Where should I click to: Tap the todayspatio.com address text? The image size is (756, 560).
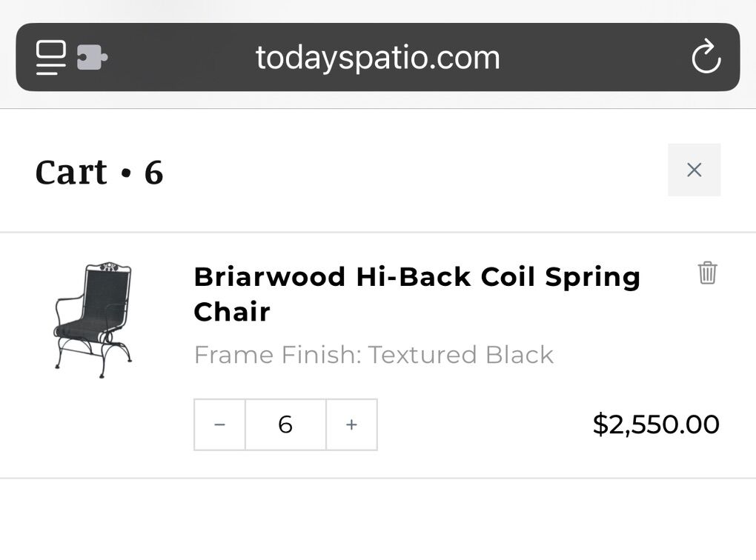(x=377, y=58)
